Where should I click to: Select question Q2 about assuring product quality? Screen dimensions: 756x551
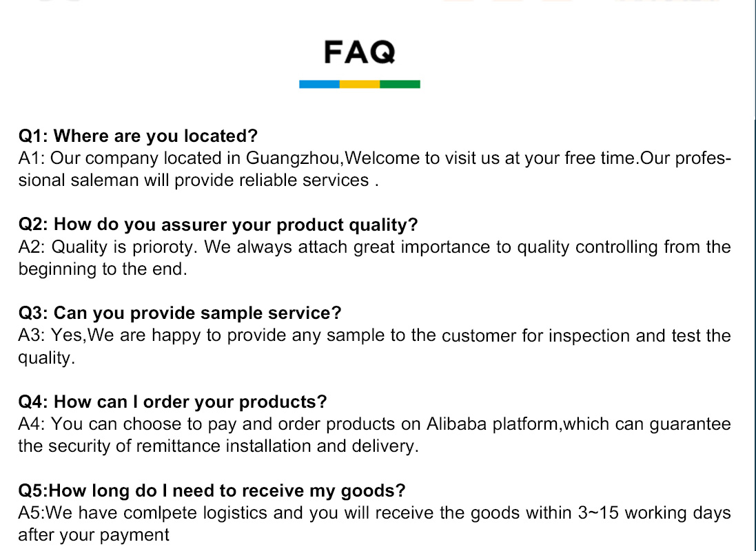click(x=218, y=225)
